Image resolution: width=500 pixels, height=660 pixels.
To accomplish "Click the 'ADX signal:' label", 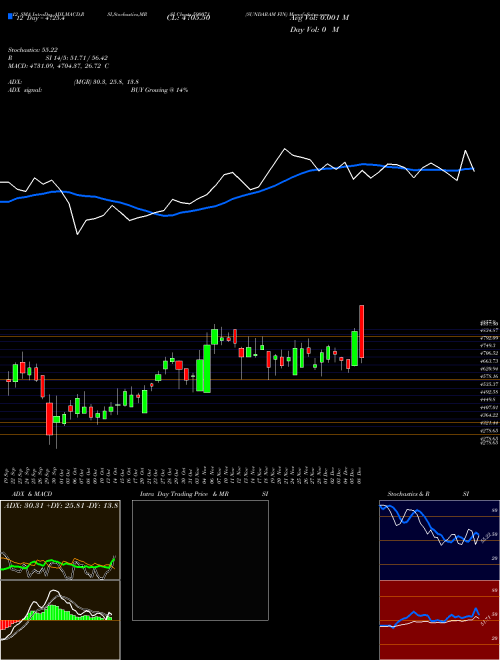I will click(x=25, y=90).
